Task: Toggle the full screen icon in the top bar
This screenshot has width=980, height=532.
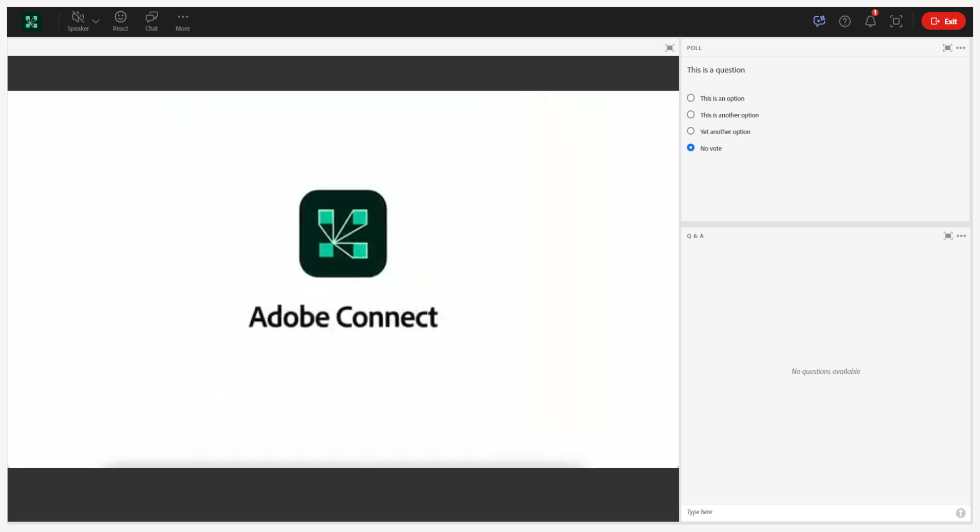Action: [x=896, y=21]
